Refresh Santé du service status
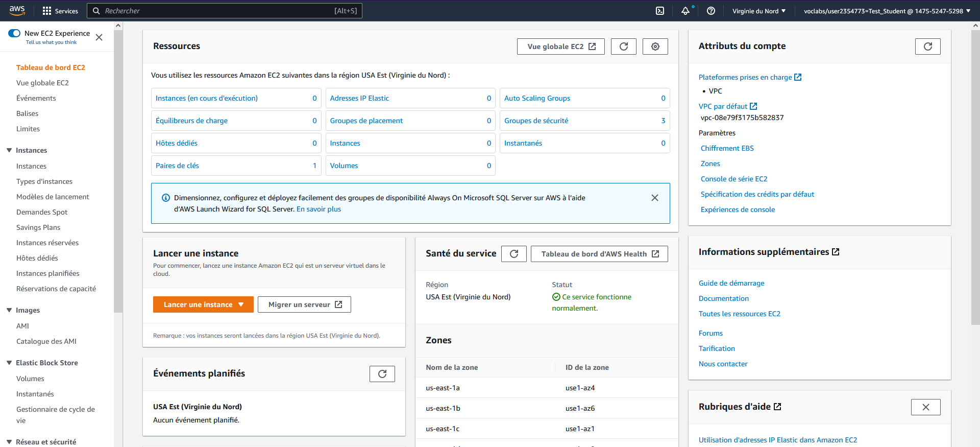 click(x=514, y=254)
